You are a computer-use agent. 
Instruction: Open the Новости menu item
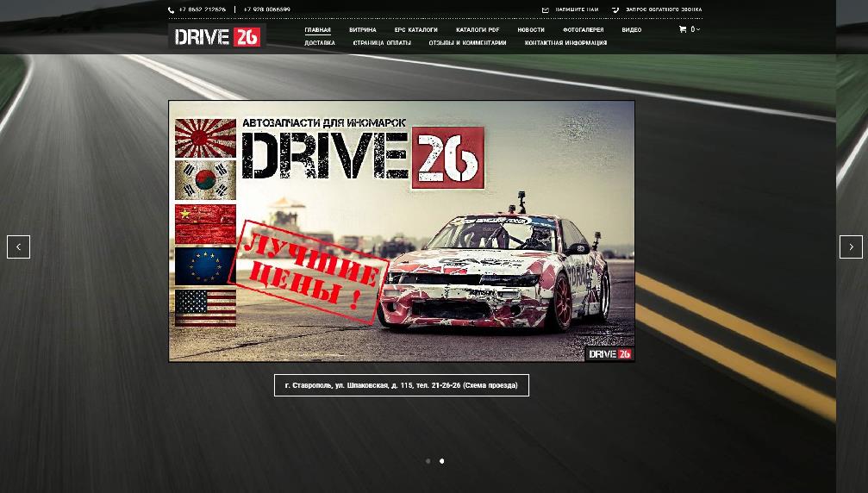click(x=531, y=30)
